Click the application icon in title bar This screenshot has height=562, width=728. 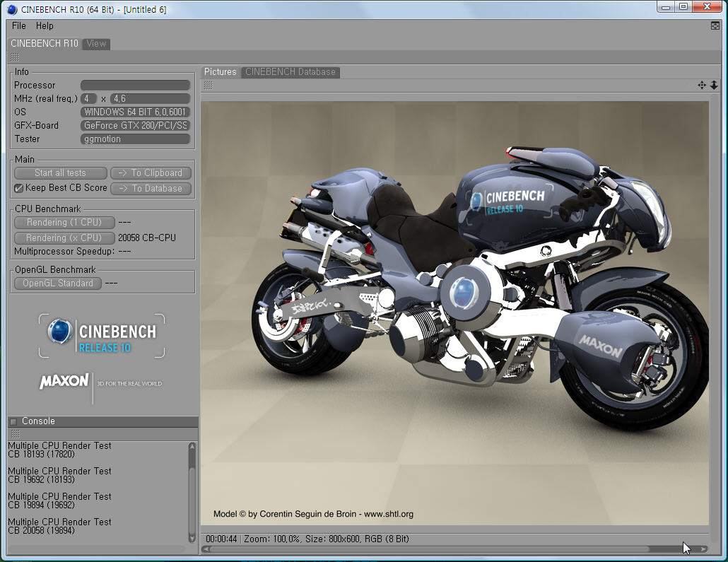click(11, 9)
